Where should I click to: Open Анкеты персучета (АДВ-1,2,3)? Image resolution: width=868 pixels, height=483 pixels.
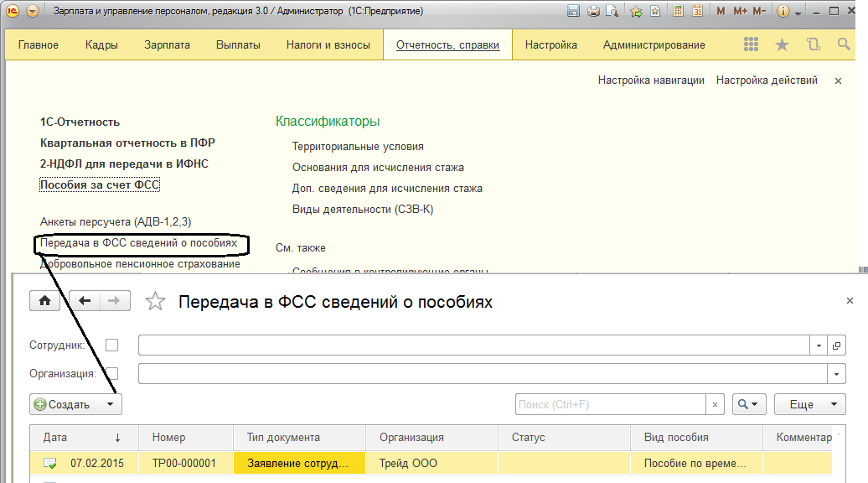click(116, 222)
